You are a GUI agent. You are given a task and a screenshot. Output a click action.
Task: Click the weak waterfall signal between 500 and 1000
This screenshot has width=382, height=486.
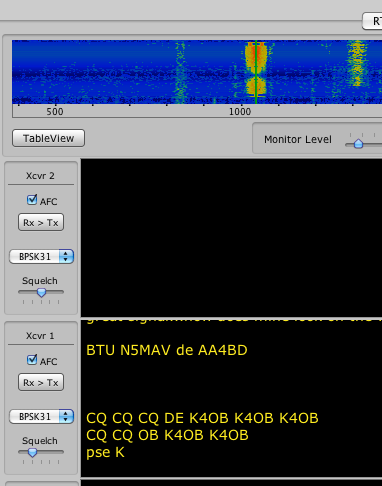(180, 72)
